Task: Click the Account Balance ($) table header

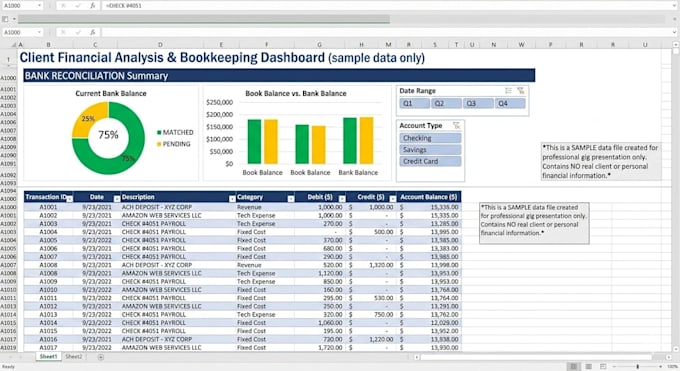Action: (429, 197)
